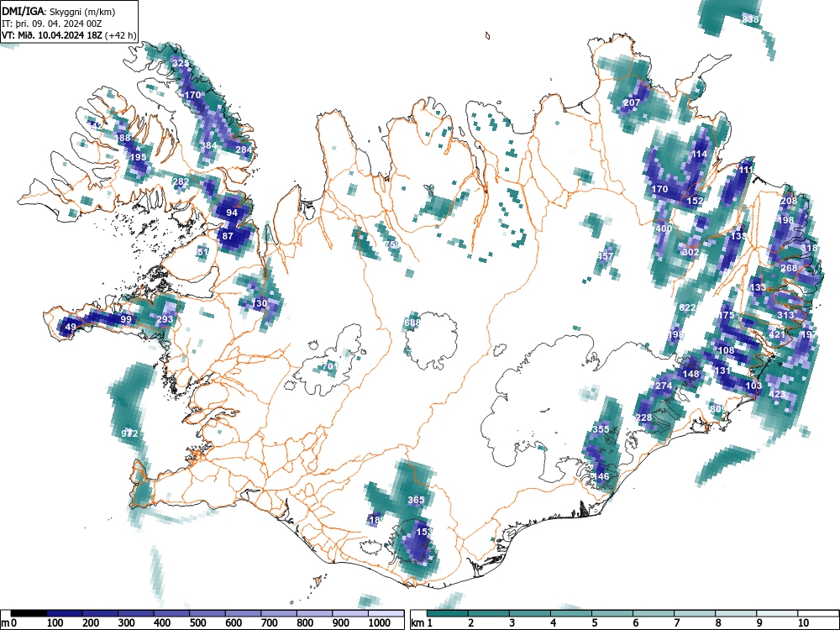The width and height of the screenshot is (840, 630).
Task: Click the map value 139
Action: pyautogui.click(x=738, y=236)
